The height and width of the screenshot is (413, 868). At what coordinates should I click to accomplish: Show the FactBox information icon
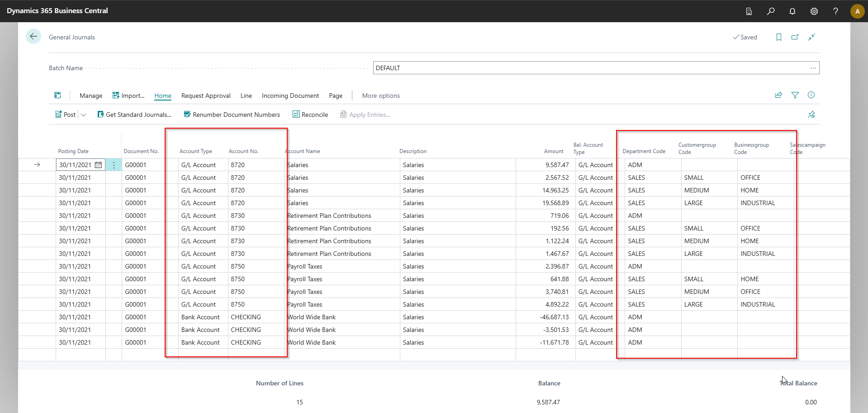click(x=811, y=95)
